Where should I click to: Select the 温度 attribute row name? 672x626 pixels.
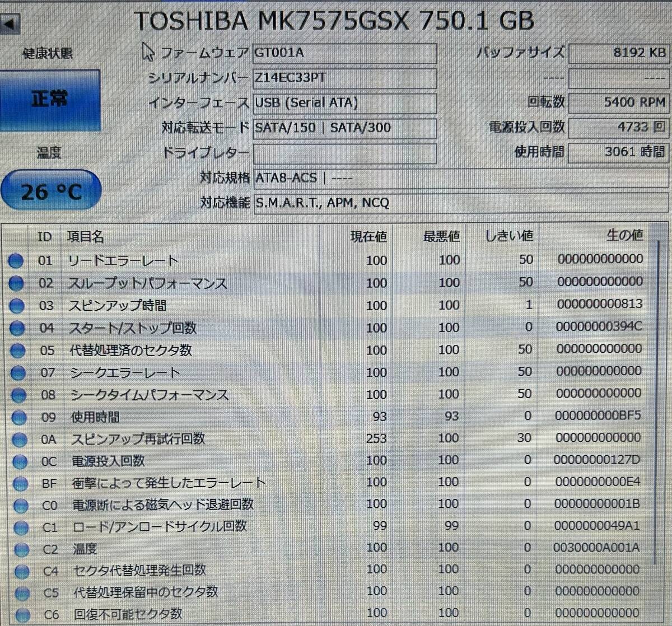[x=85, y=549]
